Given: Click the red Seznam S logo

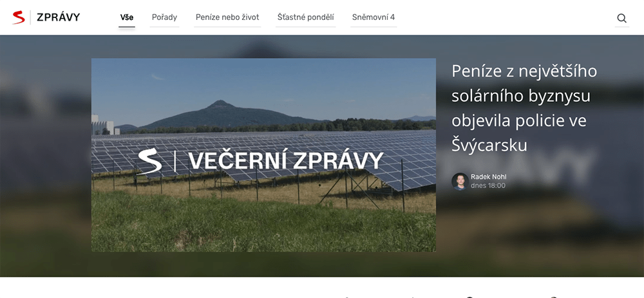Looking at the screenshot, I should 19,17.
